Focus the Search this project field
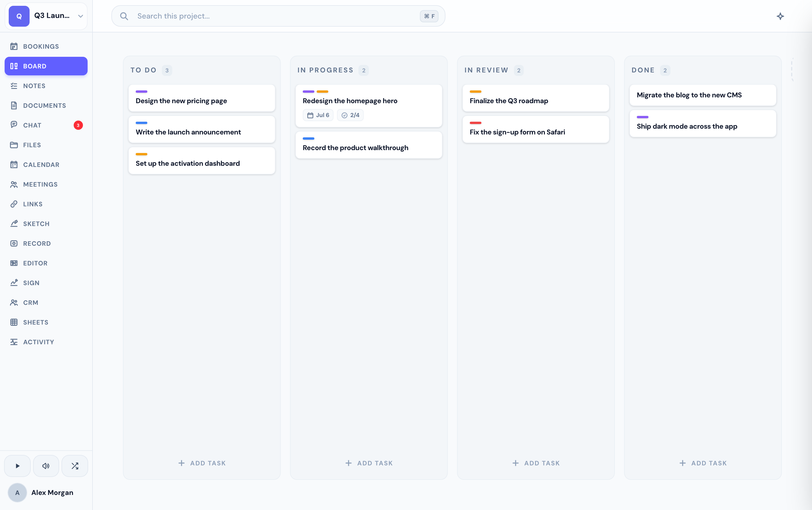 [278, 16]
